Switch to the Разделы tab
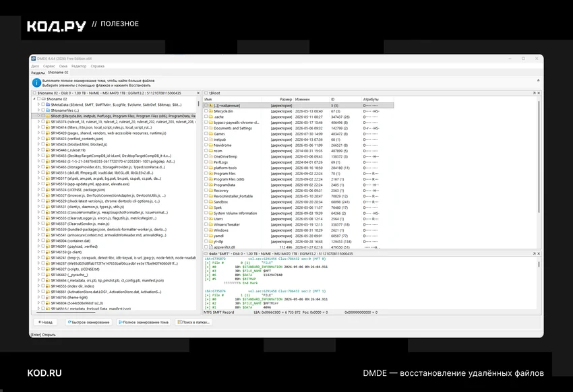Viewport: 573px width, 392px height. 38,73
